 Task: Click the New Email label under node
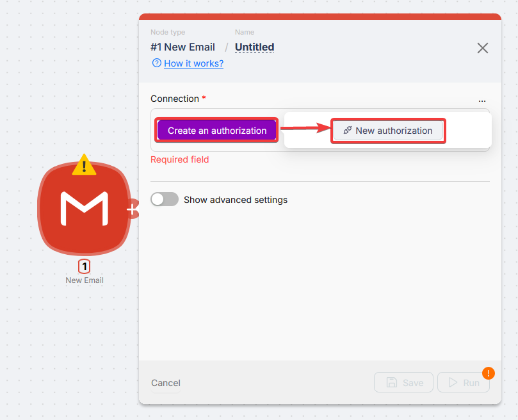(x=84, y=280)
